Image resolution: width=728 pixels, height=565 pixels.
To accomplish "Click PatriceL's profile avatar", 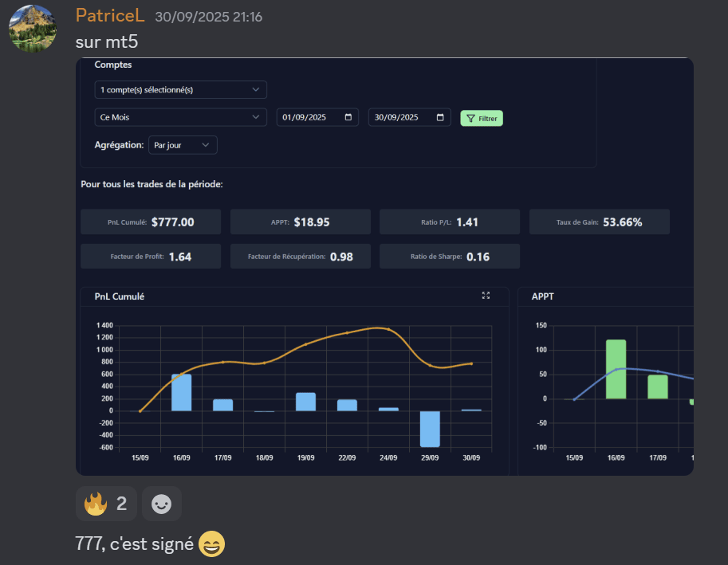I will [32, 28].
